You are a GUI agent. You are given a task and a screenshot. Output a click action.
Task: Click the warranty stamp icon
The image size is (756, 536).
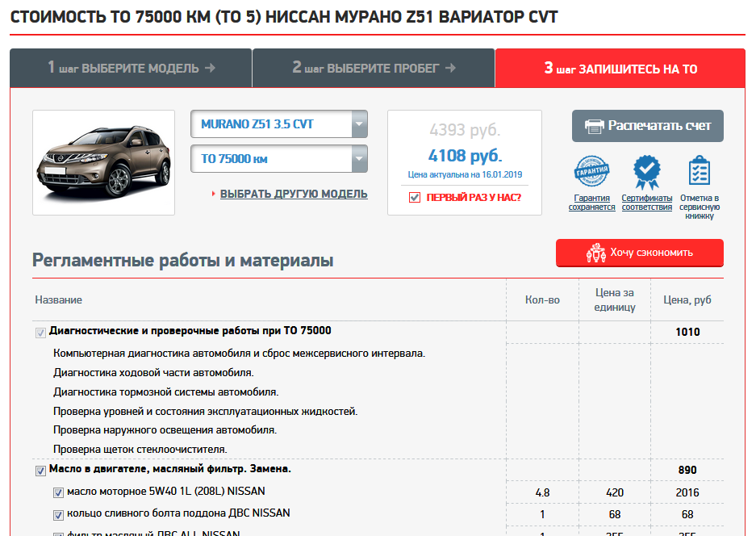(591, 172)
